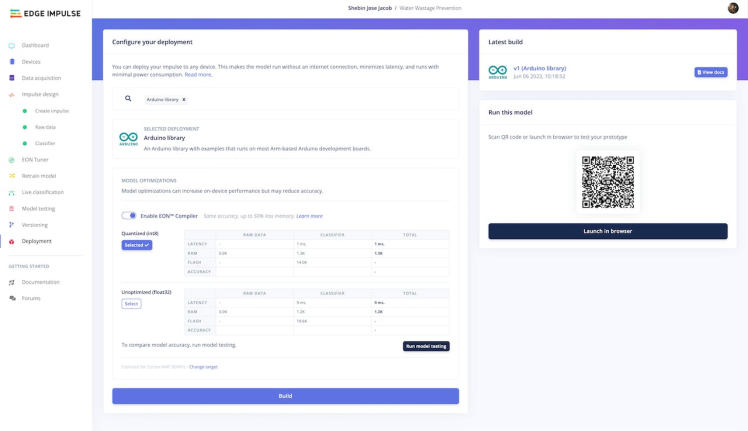Click Water Wastage Prevention project name

pos(430,8)
